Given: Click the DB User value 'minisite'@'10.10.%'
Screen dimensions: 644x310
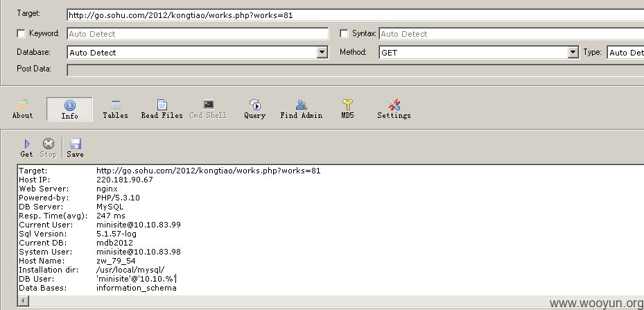Looking at the screenshot, I should pos(136,279).
